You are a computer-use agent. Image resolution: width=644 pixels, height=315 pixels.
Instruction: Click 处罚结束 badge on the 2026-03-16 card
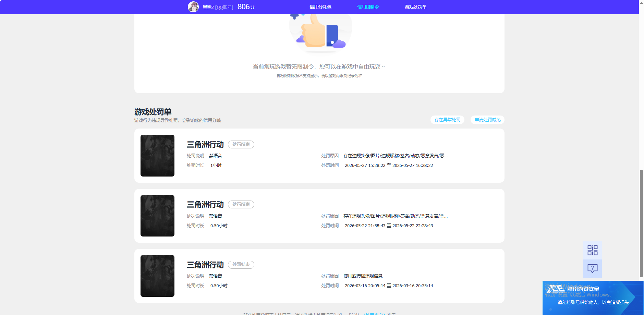[x=241, y=265]
